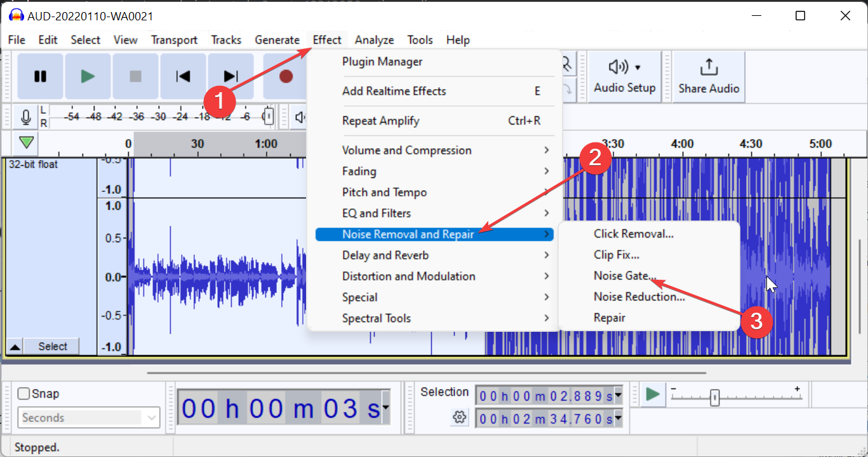Click the Stop button

(x=135, y=76)
